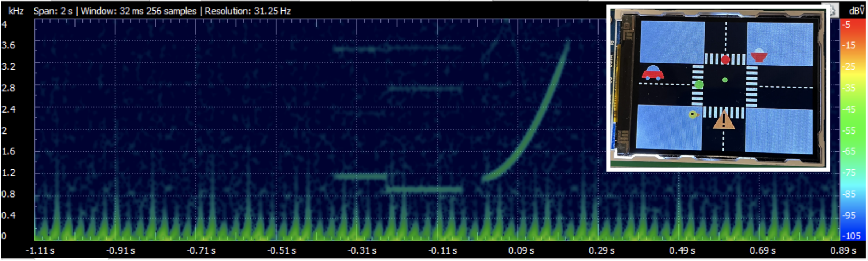868x261 pixels.
Task: Click the 'Span: 2 s' header text
Action: pyautogui.click(x=53, y=11)
